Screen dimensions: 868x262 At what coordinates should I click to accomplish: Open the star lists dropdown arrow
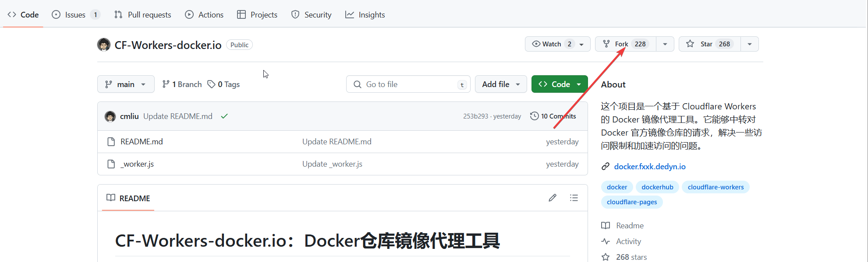tap(750, 44)
